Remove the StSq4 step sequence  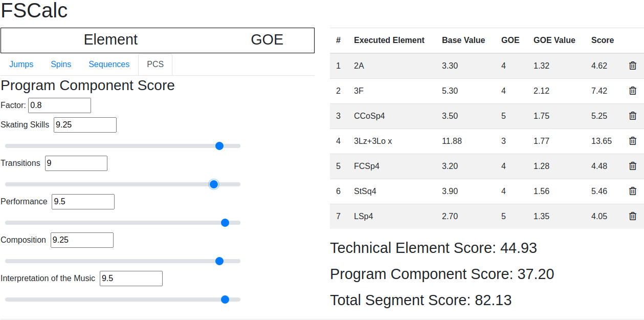coord(633,191)
